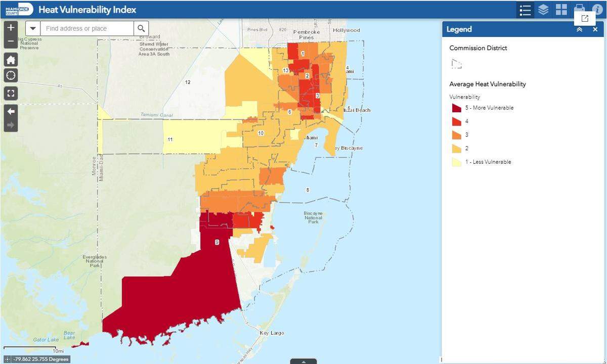Open the Layer List widget
This screenshot has width=607, height=364.
pyautogui.click(x=543, y=10)
